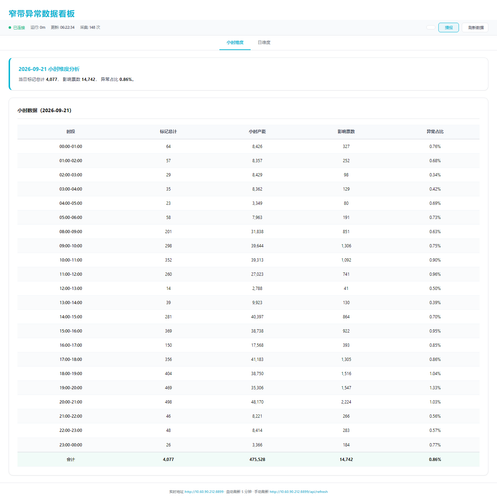Select the 13:00-14:00 time period cell

[x=71, y=303]
